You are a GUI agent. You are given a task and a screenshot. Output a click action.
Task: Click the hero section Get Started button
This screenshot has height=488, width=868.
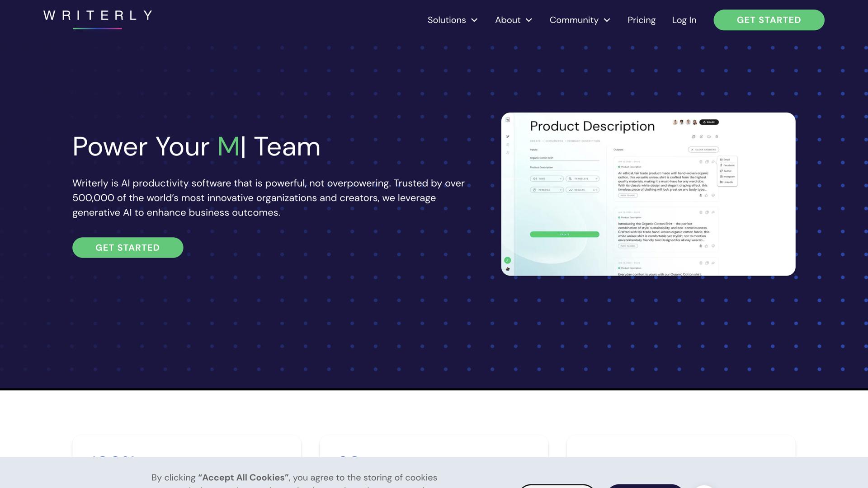point(127,248)
